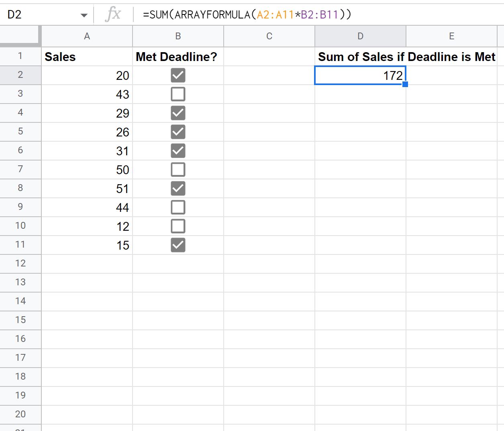Screen dimensions: 504x431
Task: Uncheck the Met Deadline checkbox in row 11
Action: click(178, 245)
